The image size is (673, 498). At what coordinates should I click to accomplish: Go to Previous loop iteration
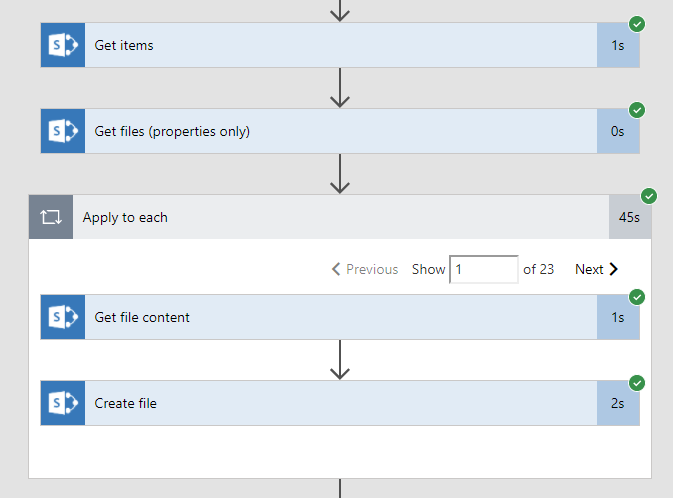tap(365, 269)
